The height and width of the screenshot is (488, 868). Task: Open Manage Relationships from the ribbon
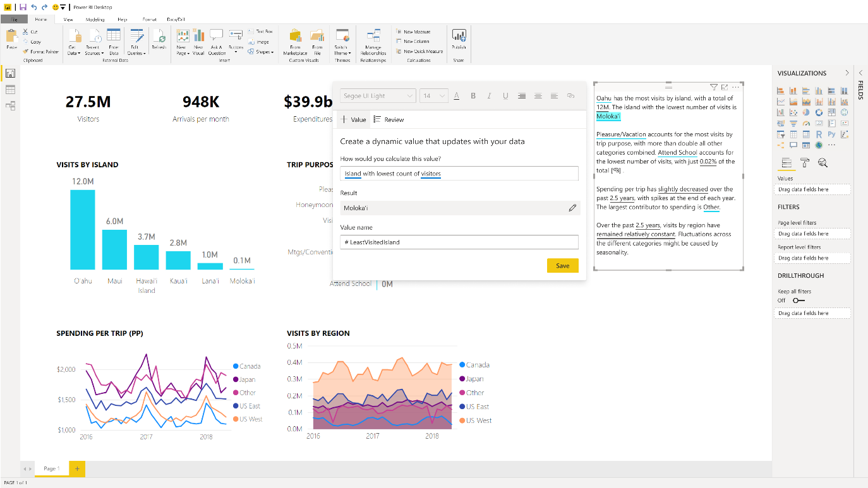[x=373, y=42]
